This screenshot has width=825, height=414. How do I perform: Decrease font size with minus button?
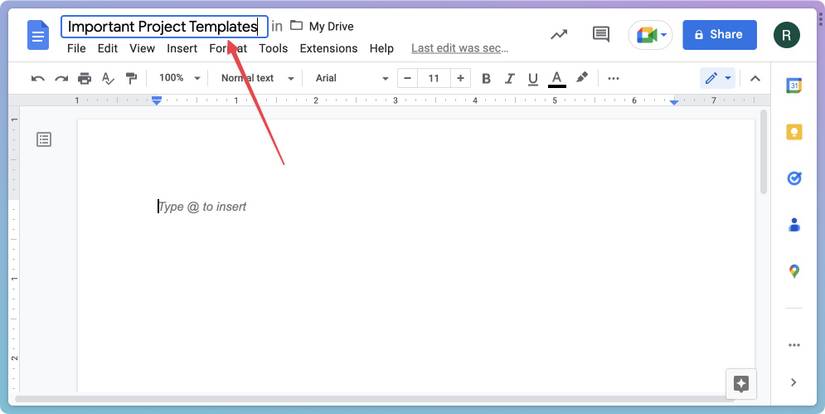pos(407,78)
